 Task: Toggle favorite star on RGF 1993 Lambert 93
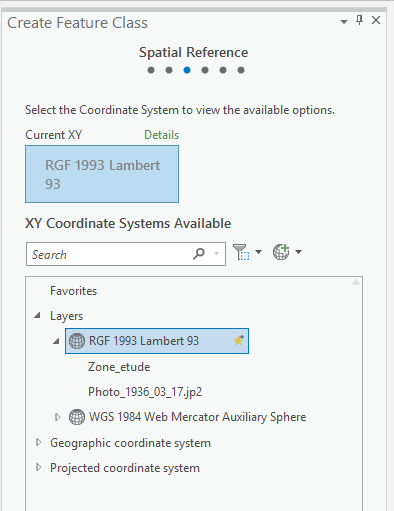(239, 340)
